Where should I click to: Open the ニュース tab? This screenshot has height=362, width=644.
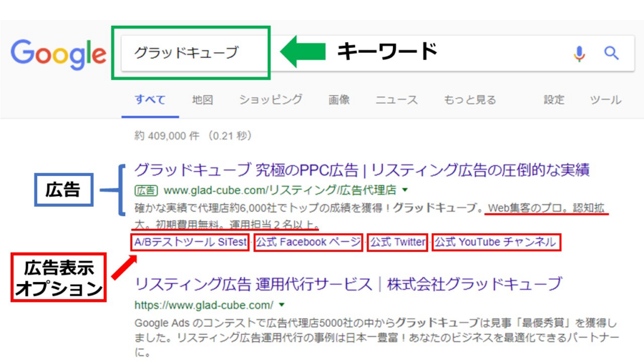[x=396, y=100]
